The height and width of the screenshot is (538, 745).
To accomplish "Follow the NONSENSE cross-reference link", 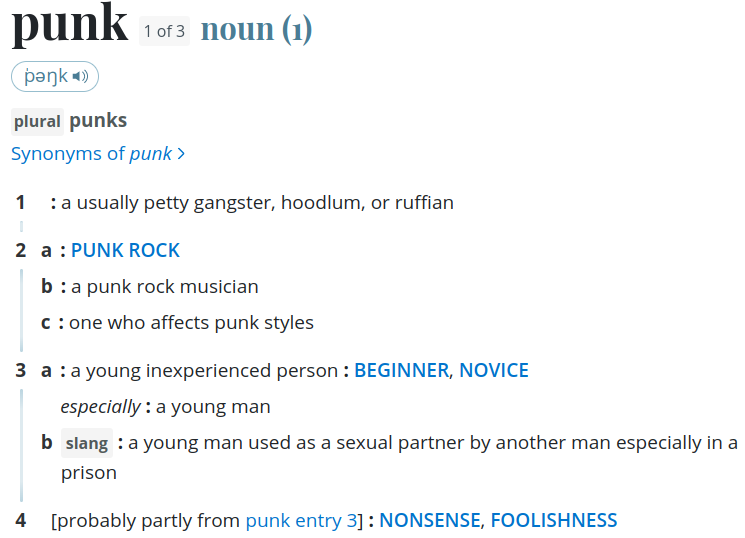I will [x=429, y=520].
